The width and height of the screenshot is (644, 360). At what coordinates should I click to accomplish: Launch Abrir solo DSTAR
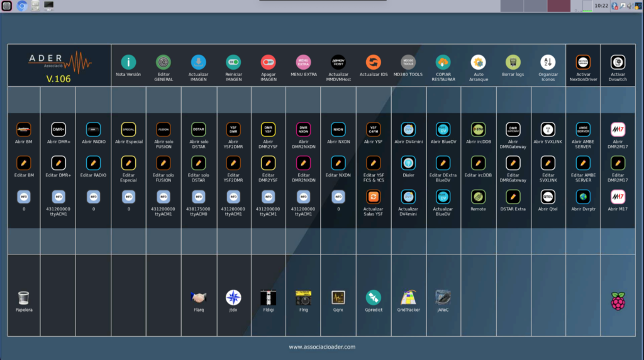coord(198,129)
